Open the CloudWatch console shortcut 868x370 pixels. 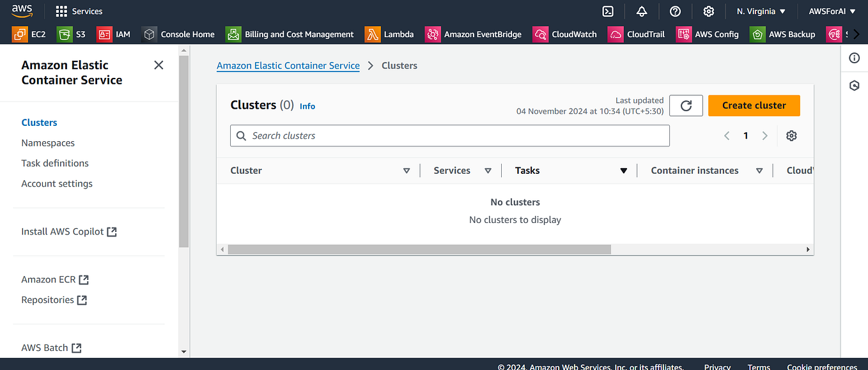[565, 34]
